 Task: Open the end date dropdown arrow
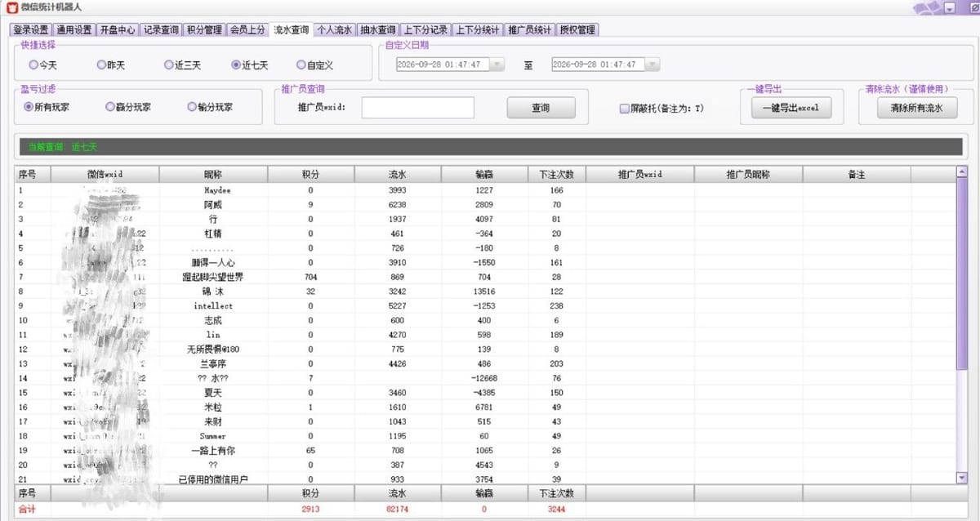(x=653, y=65)
